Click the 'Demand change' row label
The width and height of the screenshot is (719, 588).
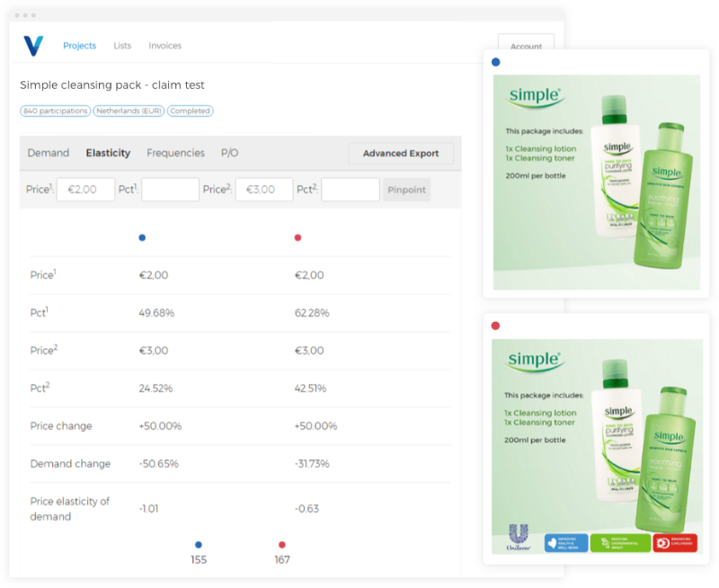pos(70,464)
